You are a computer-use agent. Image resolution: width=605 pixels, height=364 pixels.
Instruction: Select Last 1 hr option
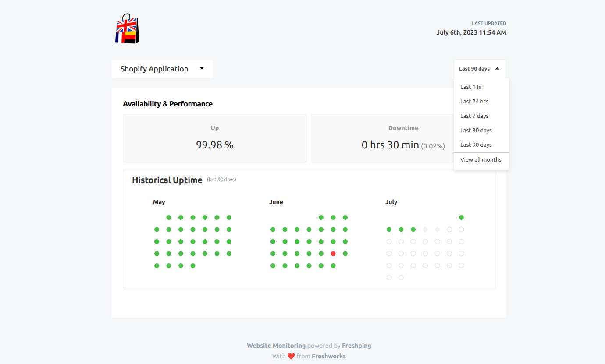(471, 87)
